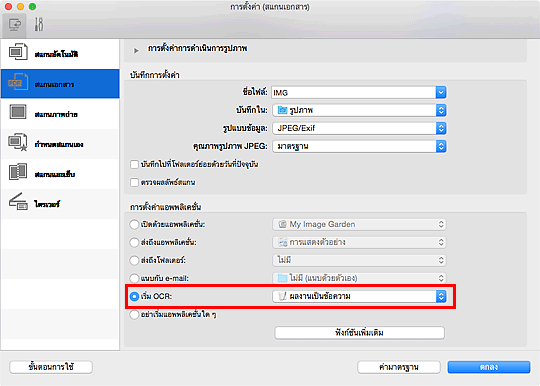
Task: Select the Driver (ไดรเวอร์) scanner sidebar icon
Action: click(18, 202)
